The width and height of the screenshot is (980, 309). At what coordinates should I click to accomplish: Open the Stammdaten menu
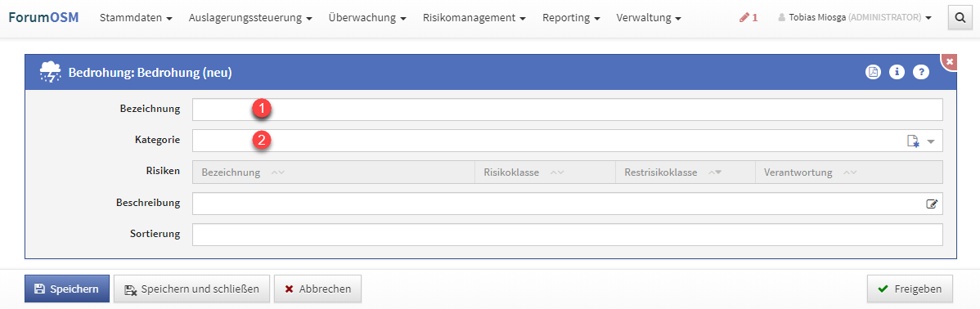136,18
